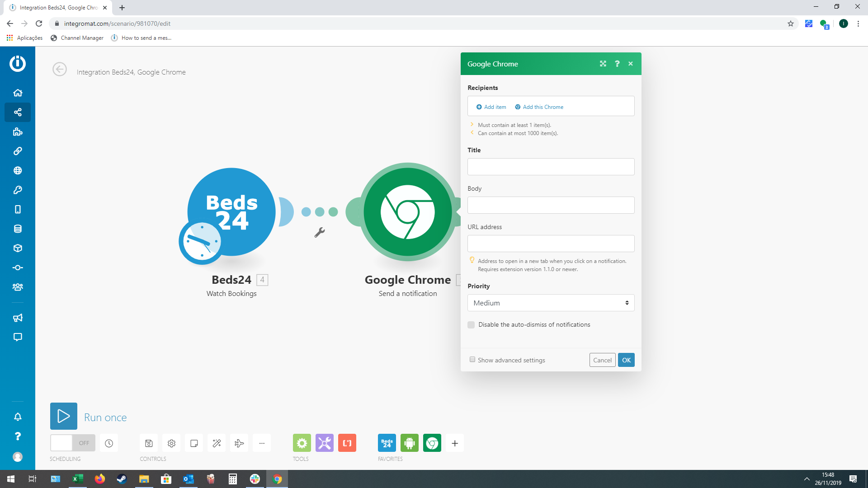Open Keys icon in sidebar
The width and height of the screenshot is (868, 488).
pos(18,190)
